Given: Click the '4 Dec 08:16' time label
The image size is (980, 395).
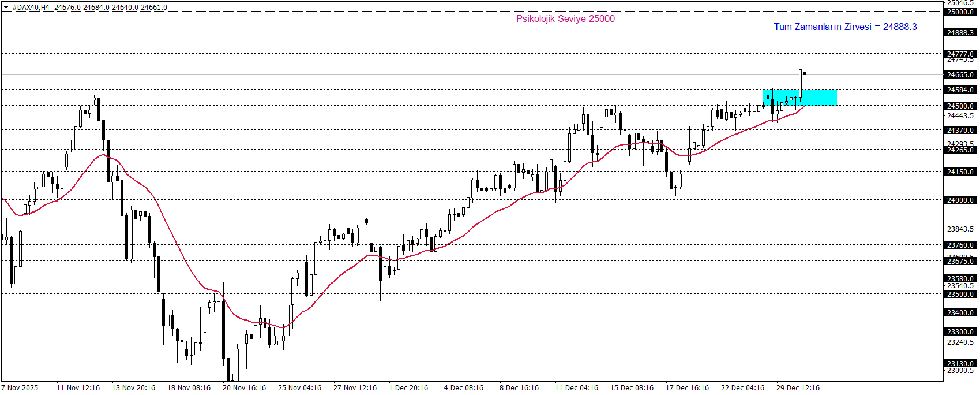Looking at the screenshot, I should [464, 387].
